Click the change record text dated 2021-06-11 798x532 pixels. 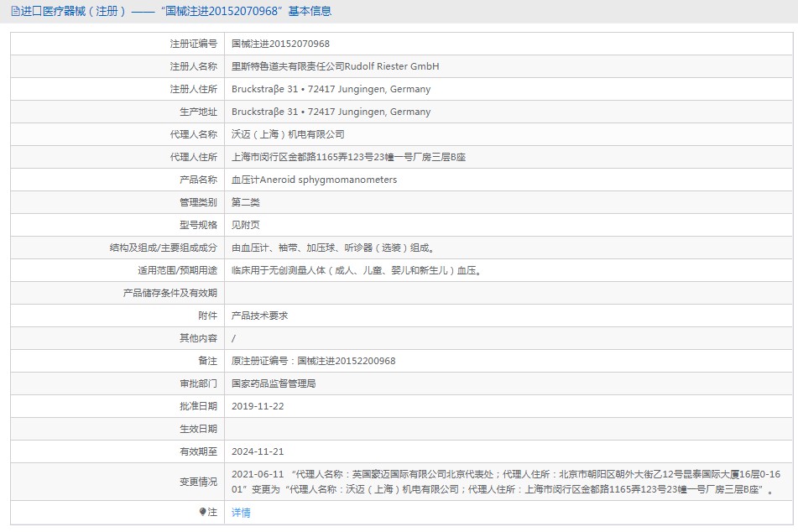point(502,481)
